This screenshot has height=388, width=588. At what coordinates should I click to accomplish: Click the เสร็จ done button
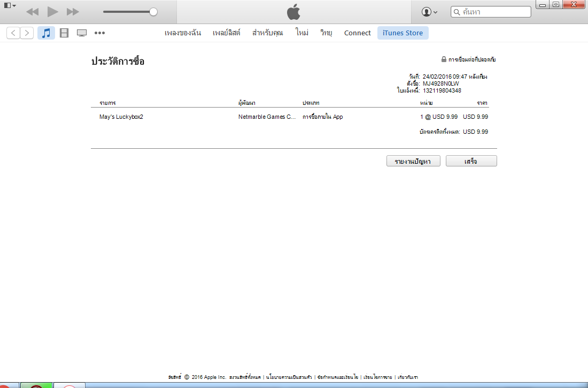471,161
